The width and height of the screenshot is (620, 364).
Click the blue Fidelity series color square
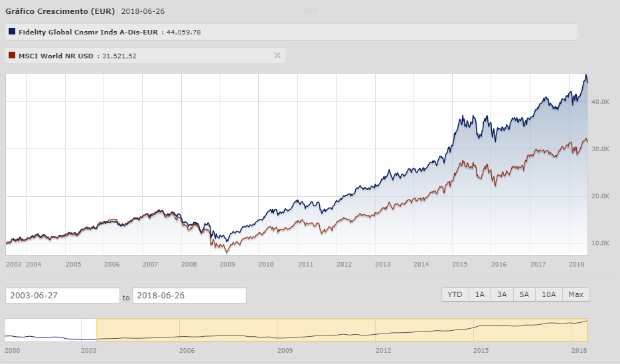point(13,31)
